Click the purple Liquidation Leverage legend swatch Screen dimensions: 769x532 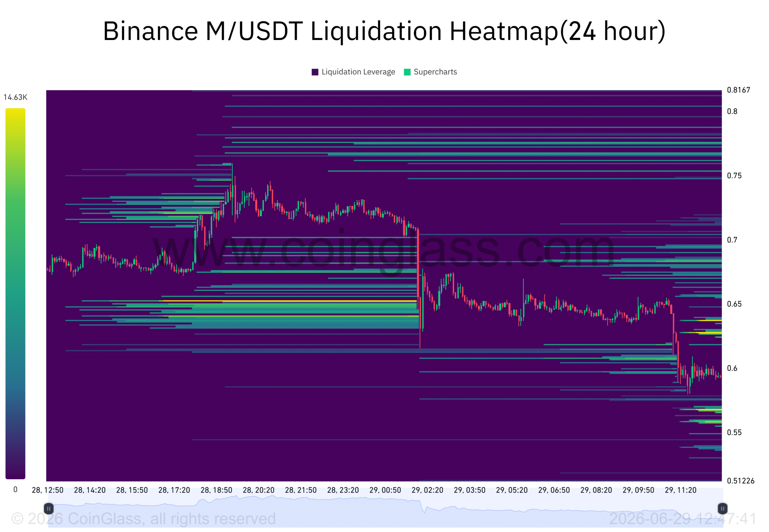315,72
